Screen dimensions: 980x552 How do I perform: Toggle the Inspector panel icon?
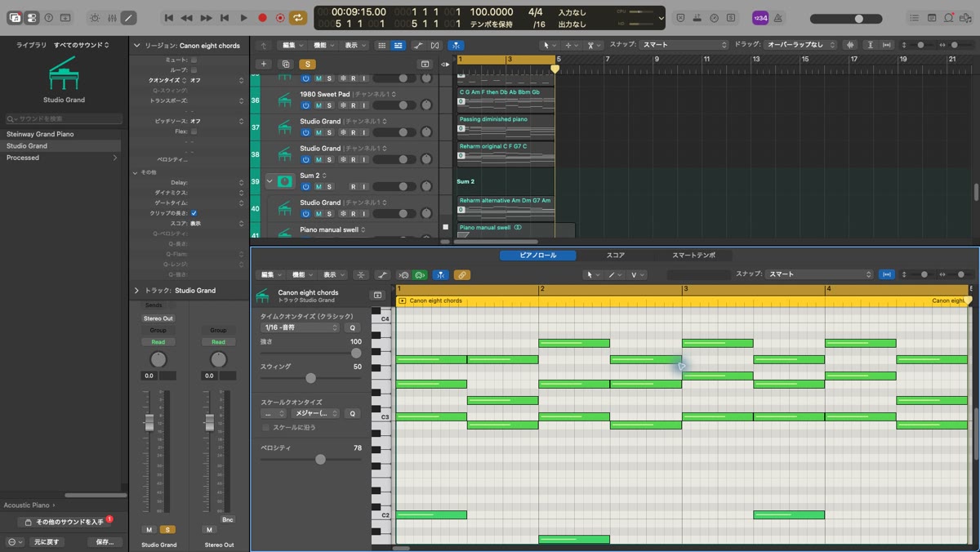[x=32, y=17]
